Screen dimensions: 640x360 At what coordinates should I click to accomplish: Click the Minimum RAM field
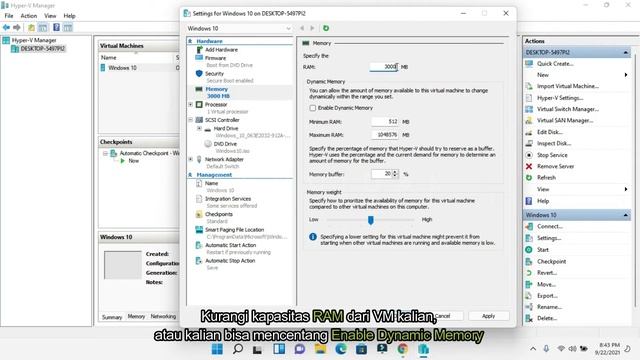pos(385,122)
